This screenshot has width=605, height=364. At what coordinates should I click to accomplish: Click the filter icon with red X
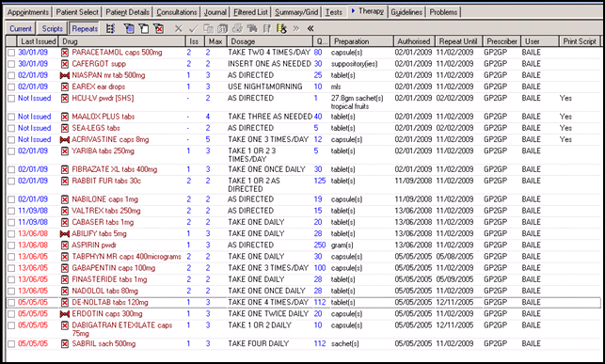[159, 28]
